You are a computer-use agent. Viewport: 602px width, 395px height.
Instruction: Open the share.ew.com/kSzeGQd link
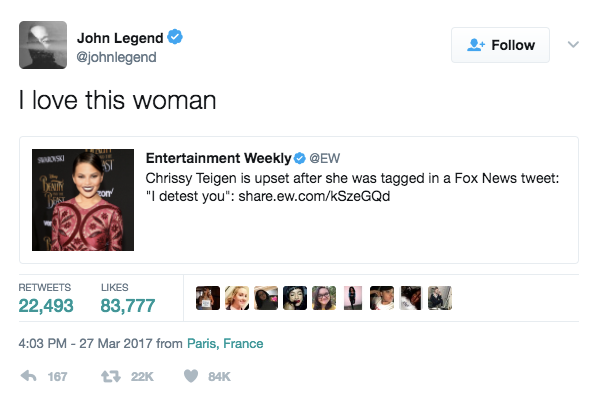coord(314,196)
